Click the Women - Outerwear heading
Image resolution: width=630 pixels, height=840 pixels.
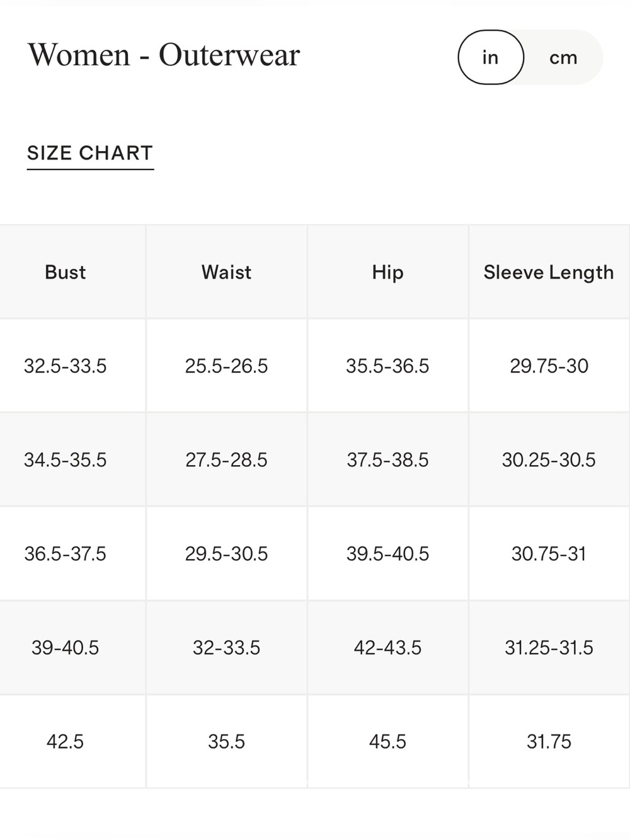click(x=164, y=54)
